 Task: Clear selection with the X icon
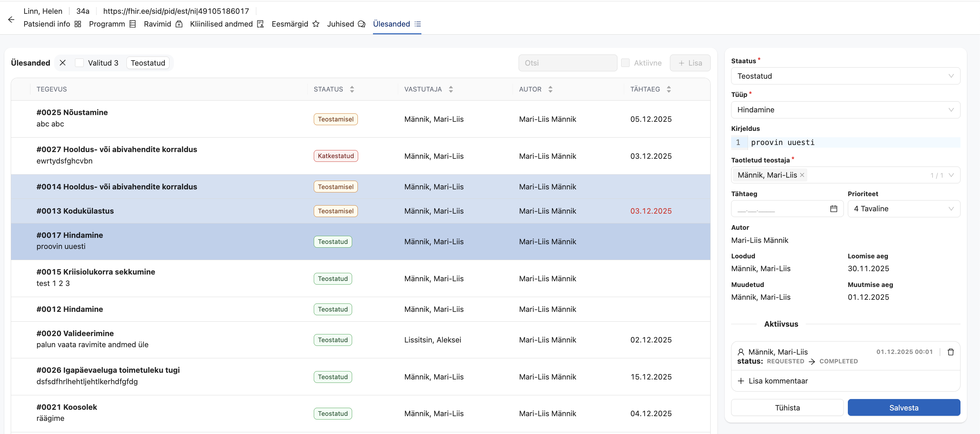tap(63, 63)
